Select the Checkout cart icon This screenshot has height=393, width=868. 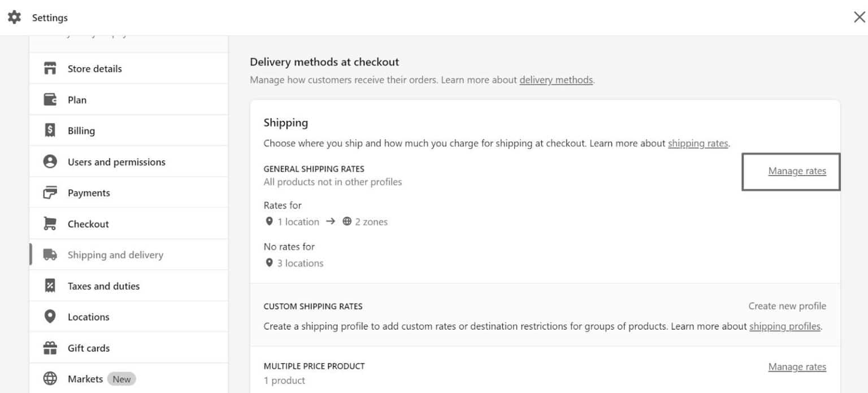(x=50, y=224)
